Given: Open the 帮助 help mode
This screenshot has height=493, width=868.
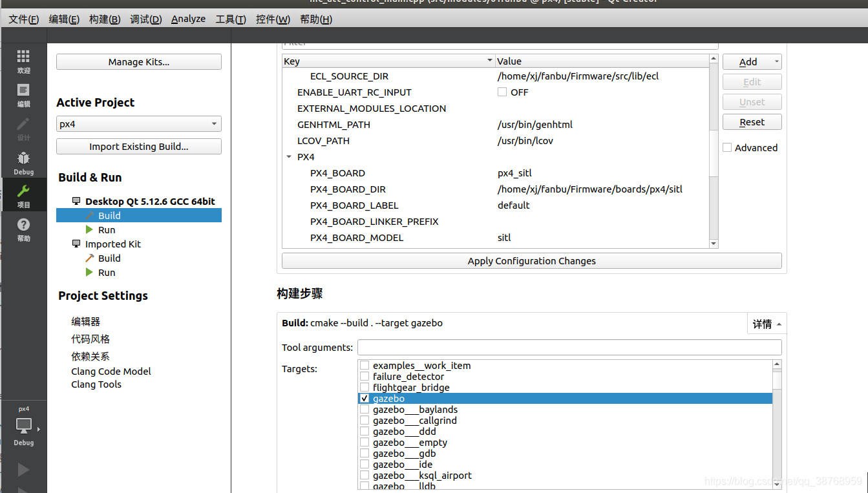Looking at the screenshot, I should tap(23, 229).
